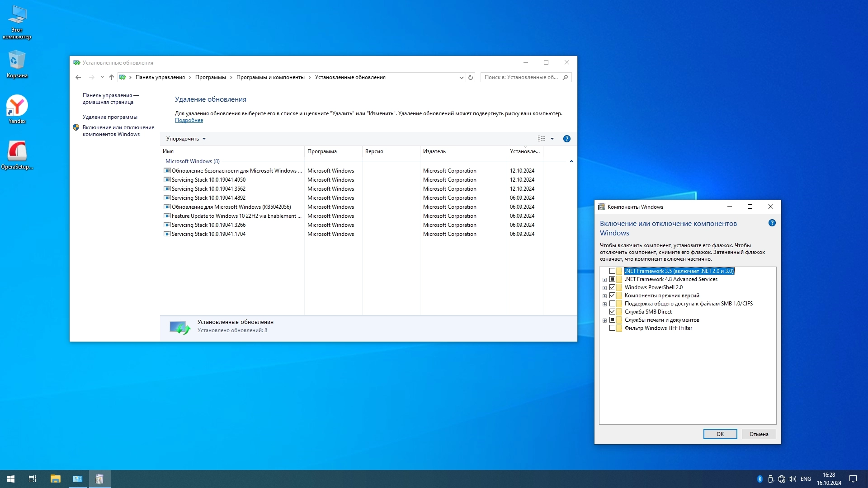Click Программы in the breadcrumb path

210,77
